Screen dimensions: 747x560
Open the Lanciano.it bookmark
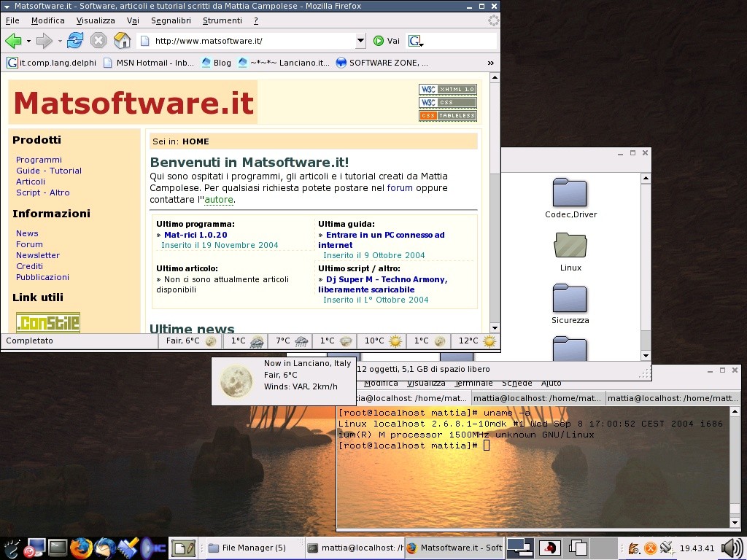tap(284, 63)
